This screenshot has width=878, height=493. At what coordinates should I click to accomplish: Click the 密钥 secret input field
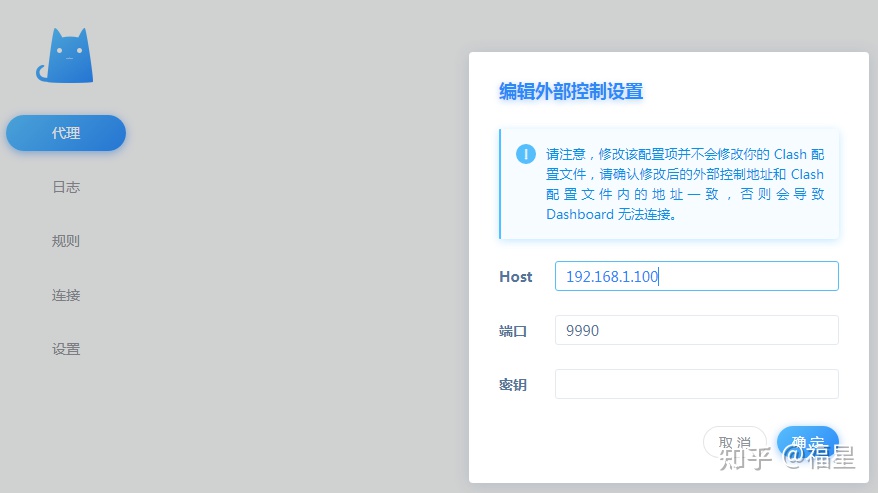[697, 384]
